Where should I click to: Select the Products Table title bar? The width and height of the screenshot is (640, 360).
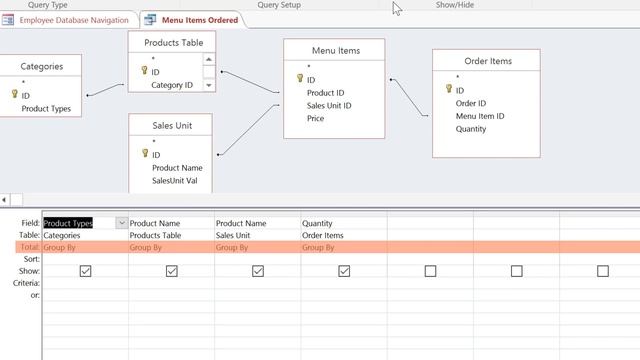(172, 42)
